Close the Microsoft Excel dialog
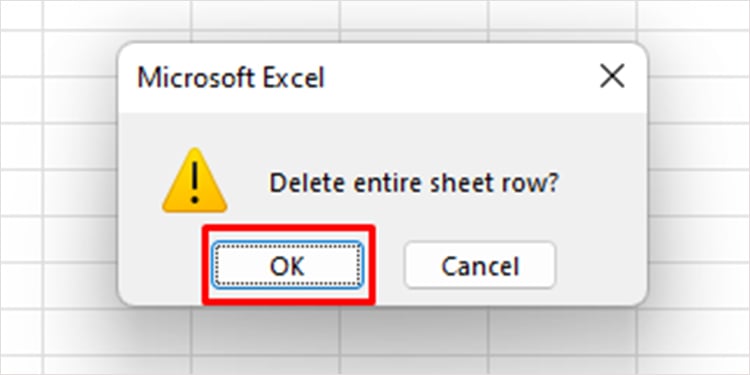The image size is (750, 375). [x=612, y=77]
